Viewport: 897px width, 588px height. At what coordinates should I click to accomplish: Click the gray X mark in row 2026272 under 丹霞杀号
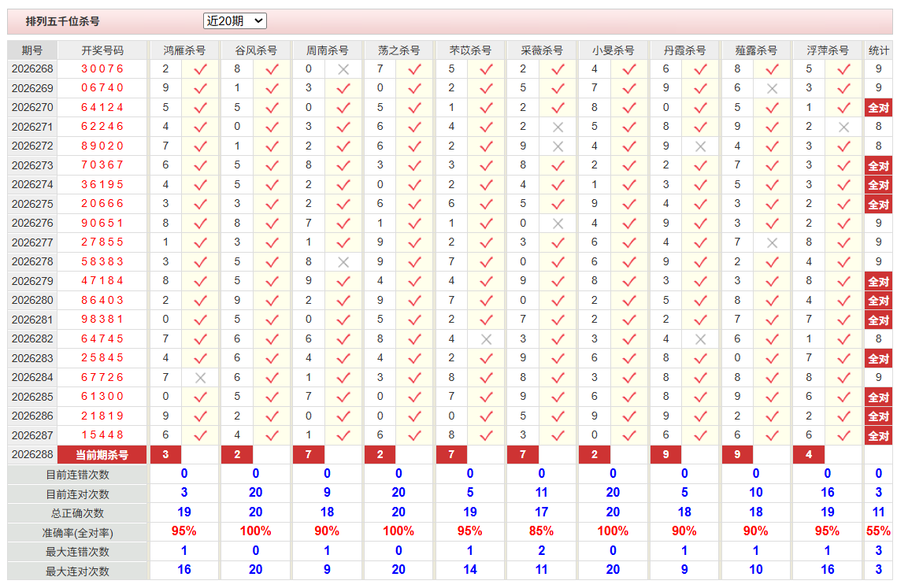coord(701,146)
